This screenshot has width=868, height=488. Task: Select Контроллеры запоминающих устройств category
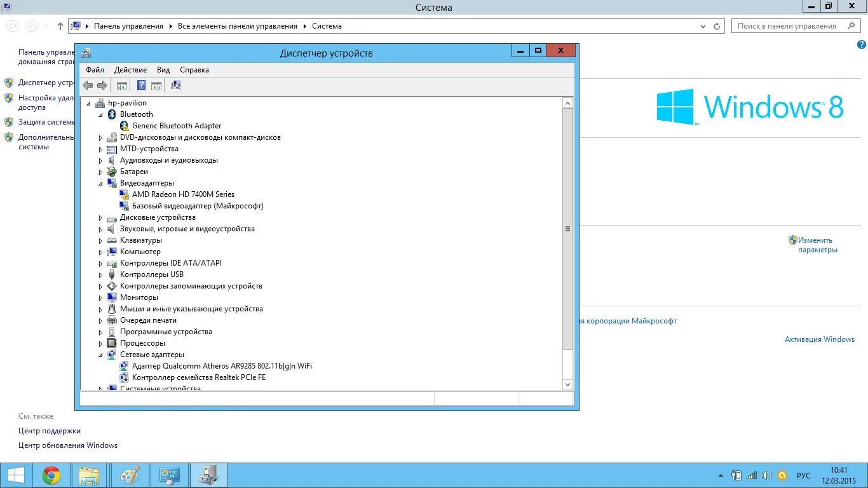tap(191, 286)
